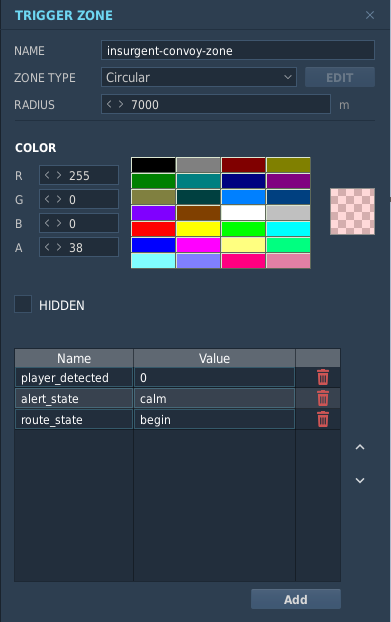Pick the yellow color swatch
The width and height of the screenshot is (391, 622).
coord(198,229)
